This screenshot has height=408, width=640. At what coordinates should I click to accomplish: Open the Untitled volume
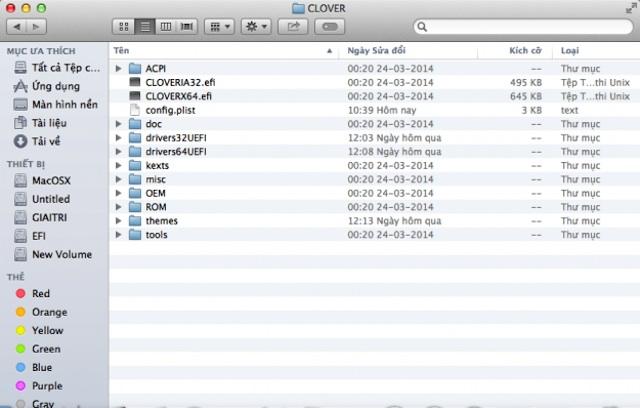click(42, 199)
